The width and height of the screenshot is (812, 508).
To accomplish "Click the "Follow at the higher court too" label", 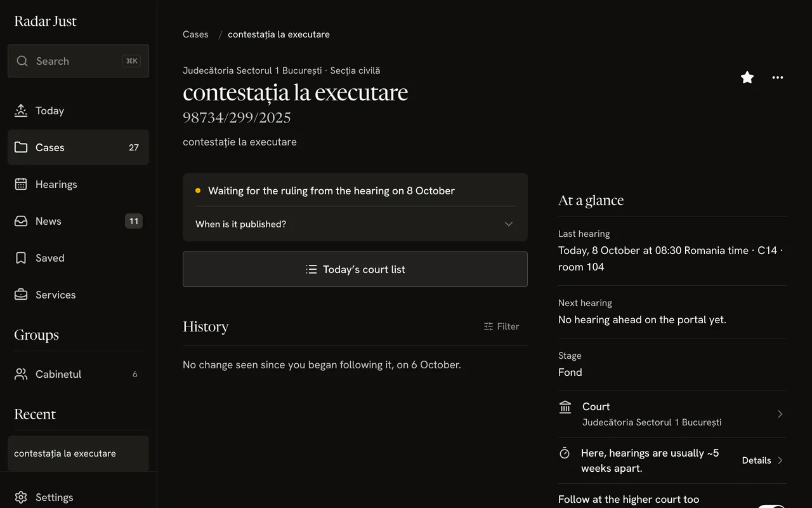I will click(629, 500).
